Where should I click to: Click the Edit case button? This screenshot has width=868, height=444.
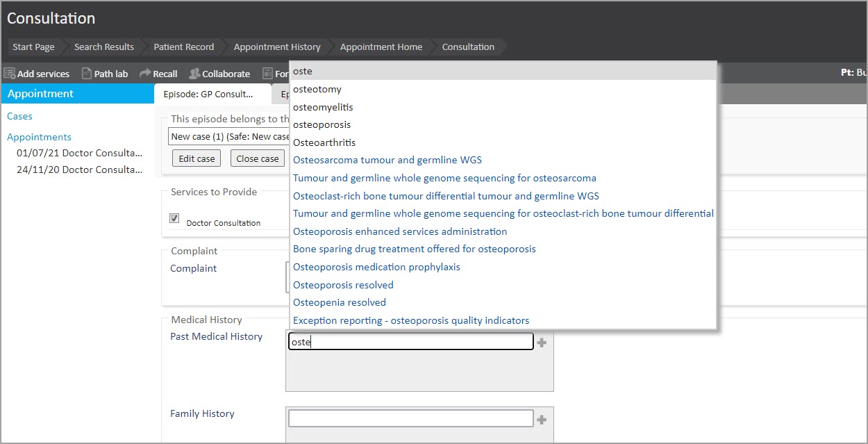[x=197, y=158]
